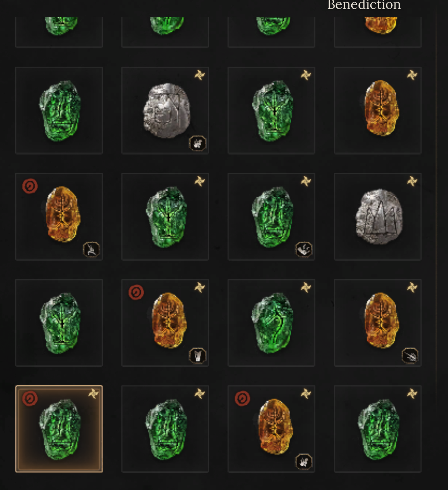Select the green relic with the hand badge
Screen dimensions: 448x490
[271, 216]
